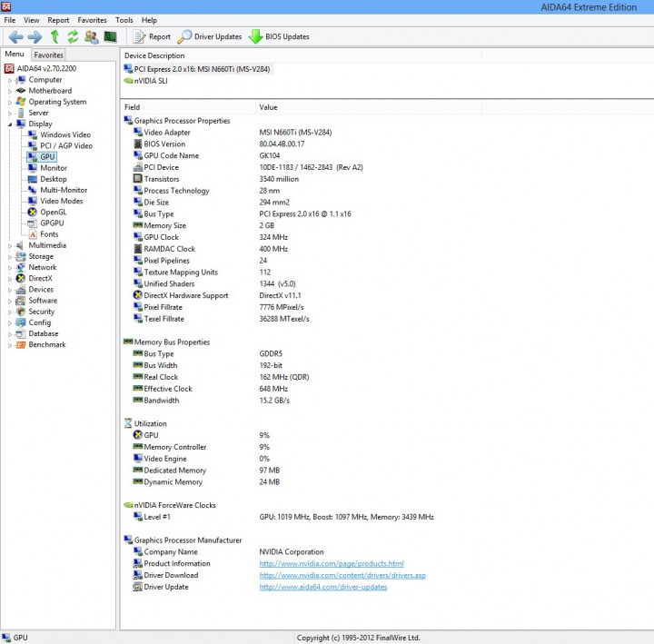Open the Report menu
654x644 pixels.
[58, 20]
